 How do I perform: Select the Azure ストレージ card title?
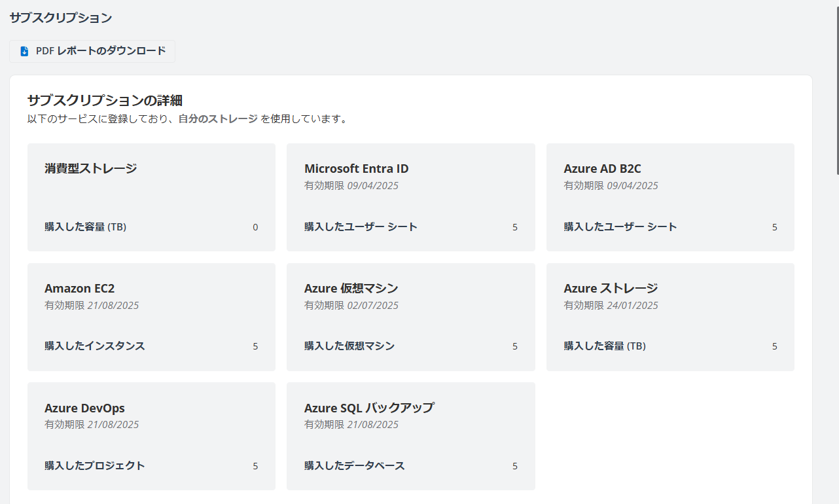coord(611,288)
